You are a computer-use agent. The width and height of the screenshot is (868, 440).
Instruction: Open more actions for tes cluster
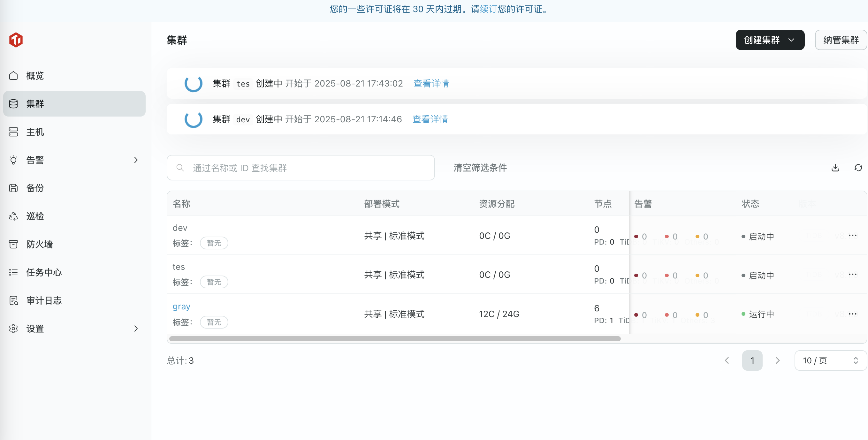(x=852, y=274)
